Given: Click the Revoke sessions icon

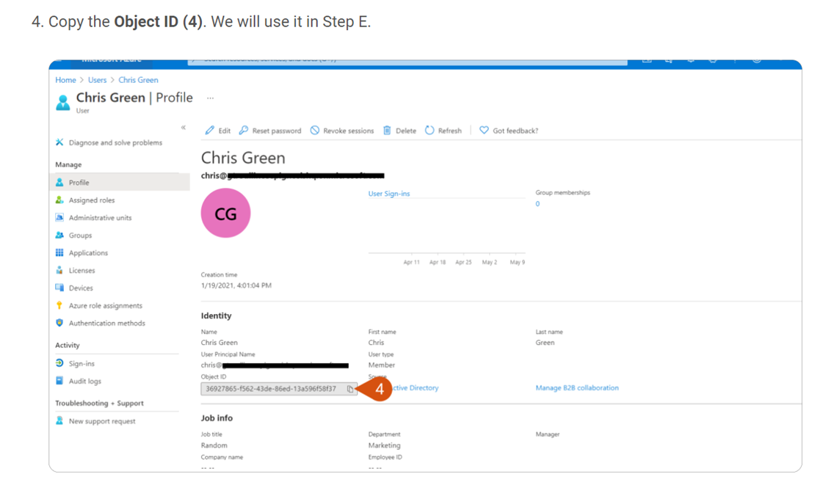Looking at the screenshot, I should point(316,130).
